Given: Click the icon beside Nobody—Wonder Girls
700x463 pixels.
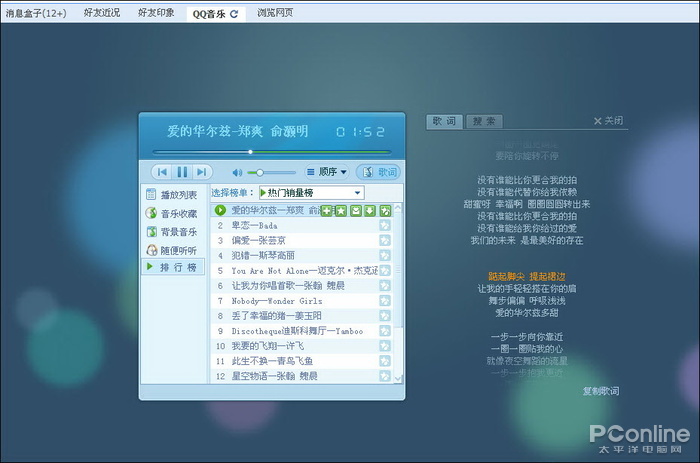Looking at the screenshot, I should [385, 301].
